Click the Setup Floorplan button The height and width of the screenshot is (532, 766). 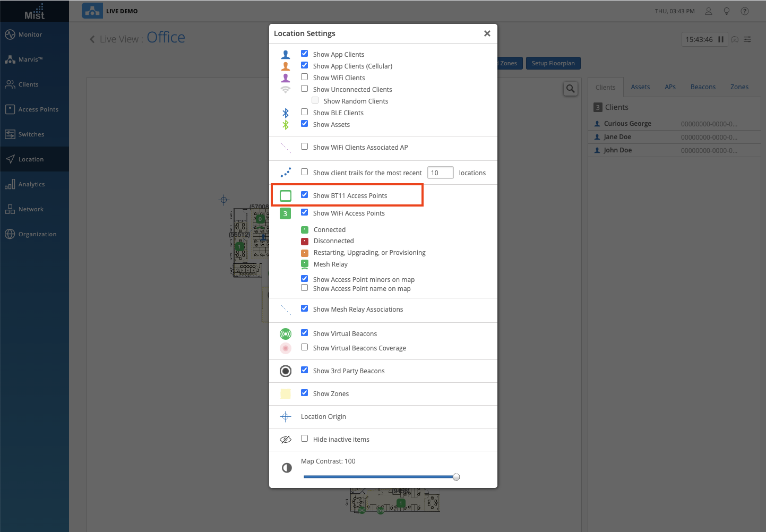click(x=553, y=63)
